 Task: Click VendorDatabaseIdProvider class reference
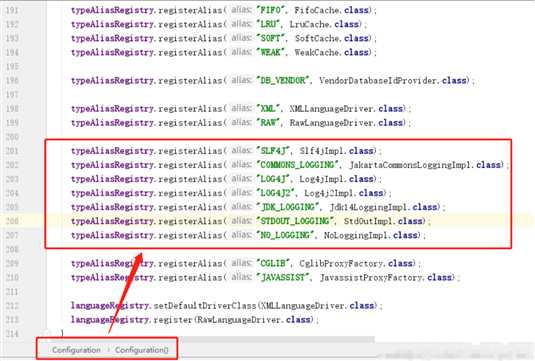(379, 81)
